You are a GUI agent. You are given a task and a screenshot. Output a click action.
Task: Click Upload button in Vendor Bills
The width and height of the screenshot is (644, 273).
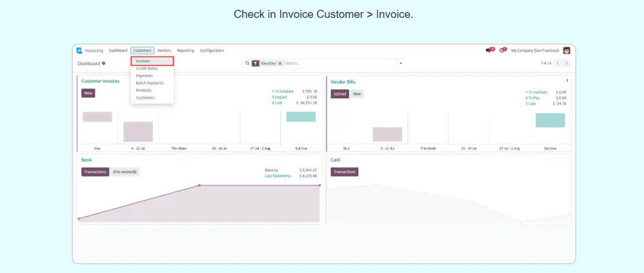339,94
